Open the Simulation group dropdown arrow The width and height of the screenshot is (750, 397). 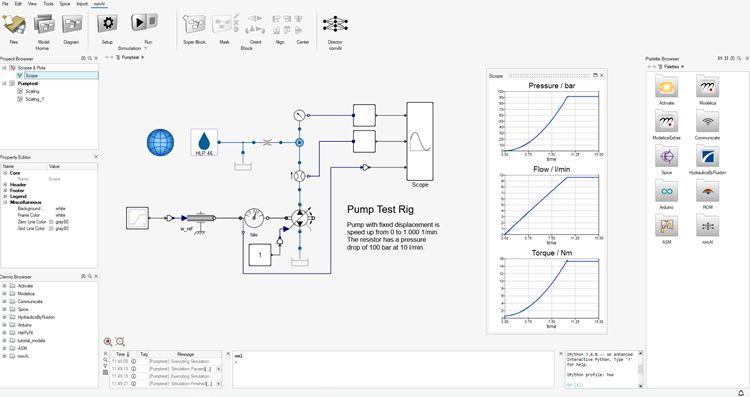tap(145, 49)
